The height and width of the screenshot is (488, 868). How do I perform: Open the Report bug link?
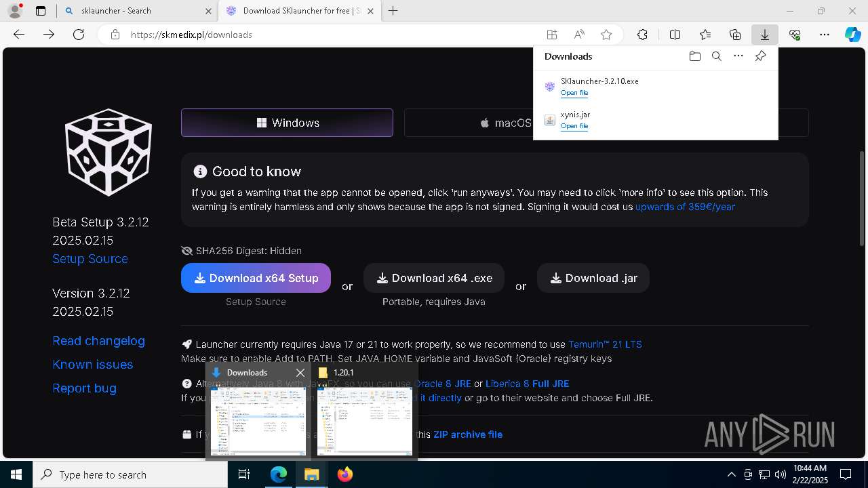[x=85, y=388]
